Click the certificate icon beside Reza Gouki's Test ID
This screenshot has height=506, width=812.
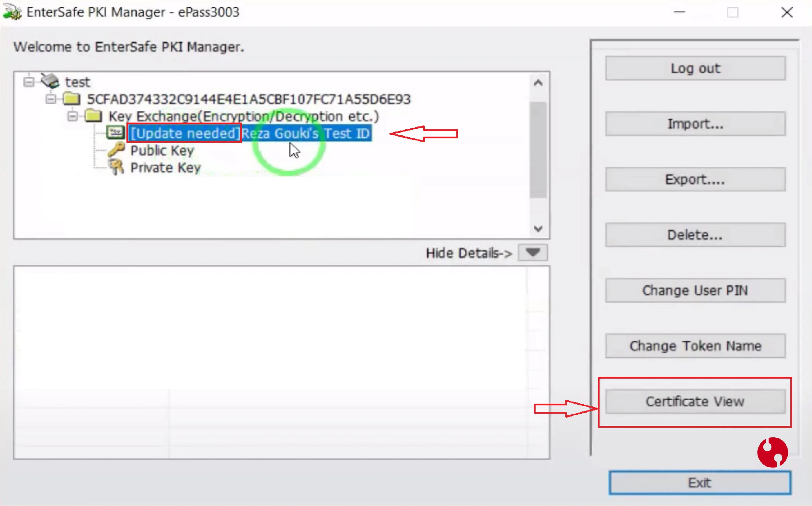115,133
